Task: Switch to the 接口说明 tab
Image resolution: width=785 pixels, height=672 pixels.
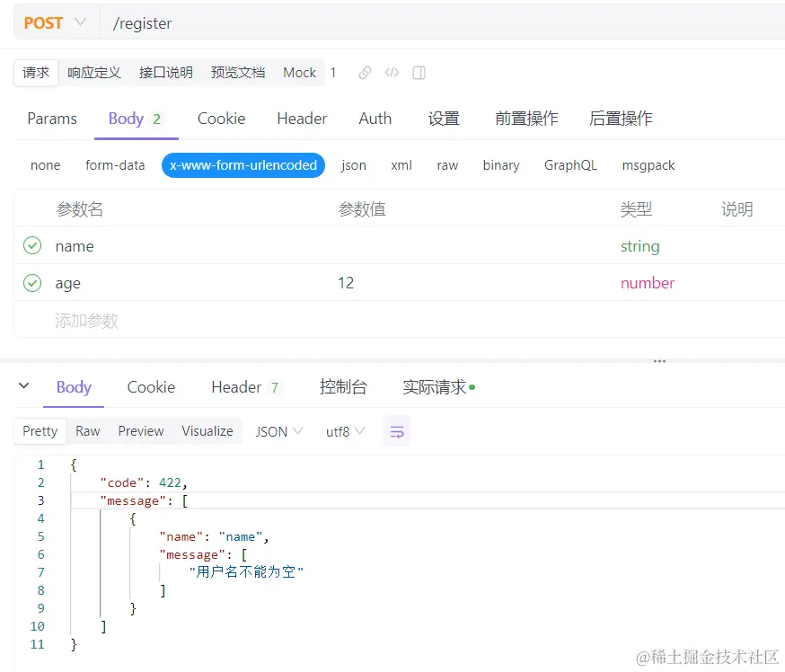Action: click(165, 73)
